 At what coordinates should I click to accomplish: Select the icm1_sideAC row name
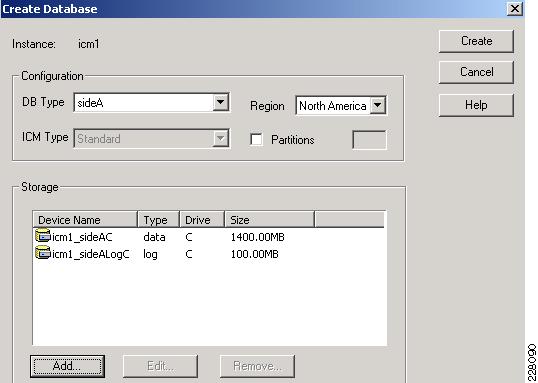coord(82,237)
